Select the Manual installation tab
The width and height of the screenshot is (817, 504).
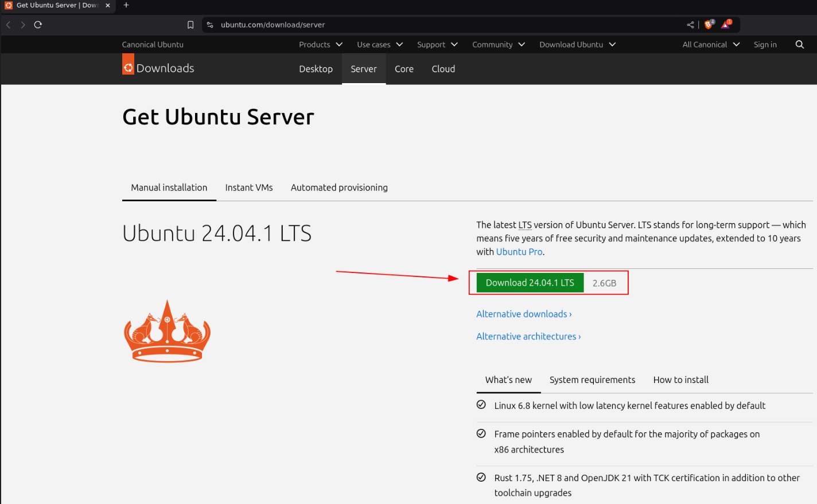coord(169,187)
